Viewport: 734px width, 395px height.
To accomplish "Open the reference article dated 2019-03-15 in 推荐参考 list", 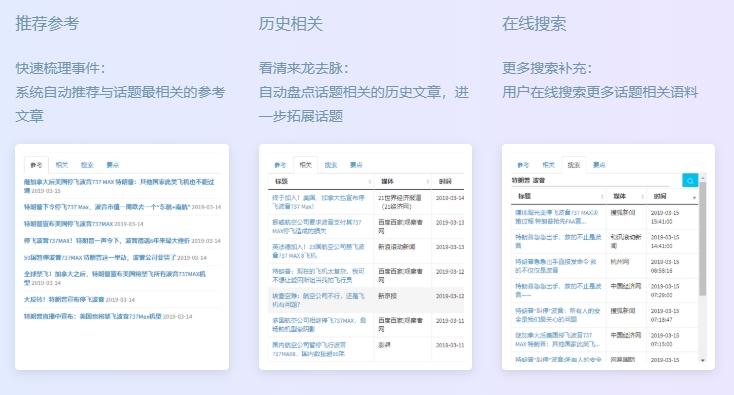I will point(119,186).
